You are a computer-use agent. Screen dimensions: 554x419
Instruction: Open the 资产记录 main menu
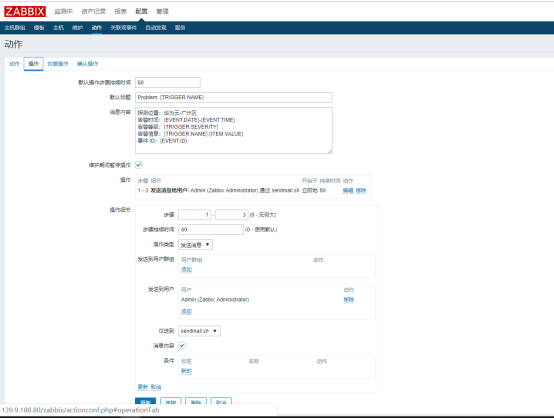tap(94, 11)
